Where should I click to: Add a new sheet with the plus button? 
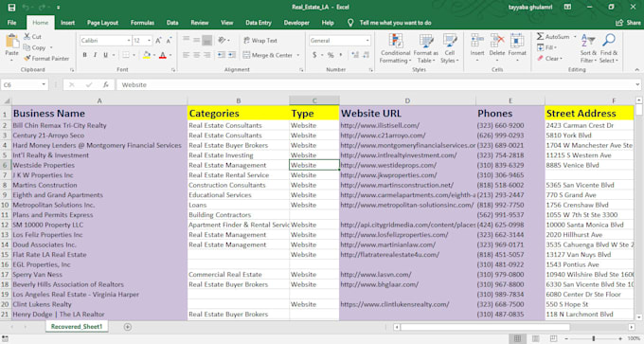(128, 327)
